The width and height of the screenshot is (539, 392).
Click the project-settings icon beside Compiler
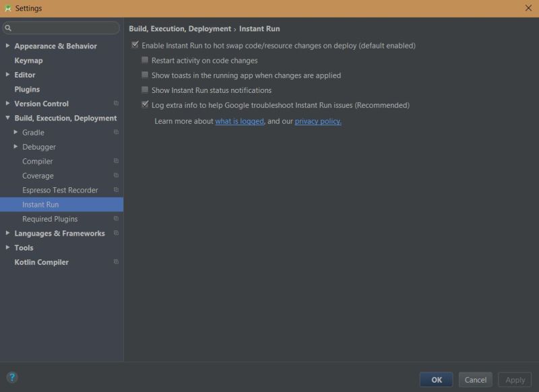(114, 161)
